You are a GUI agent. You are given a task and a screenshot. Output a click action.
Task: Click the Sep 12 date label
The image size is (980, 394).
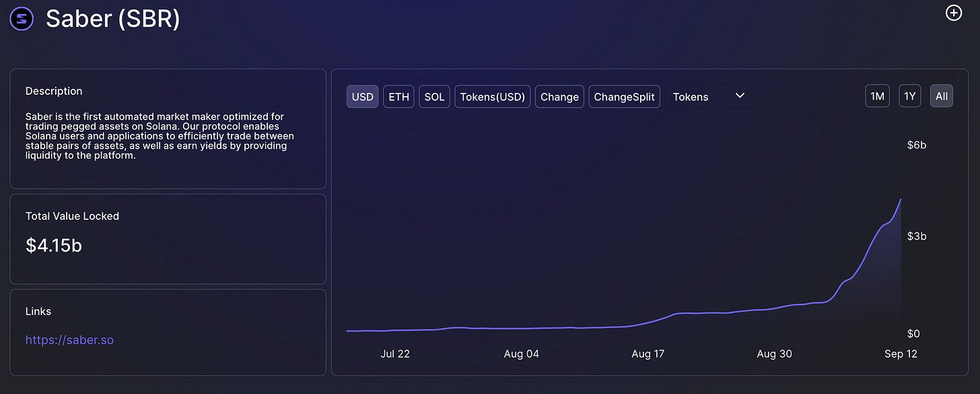(901, 354)
